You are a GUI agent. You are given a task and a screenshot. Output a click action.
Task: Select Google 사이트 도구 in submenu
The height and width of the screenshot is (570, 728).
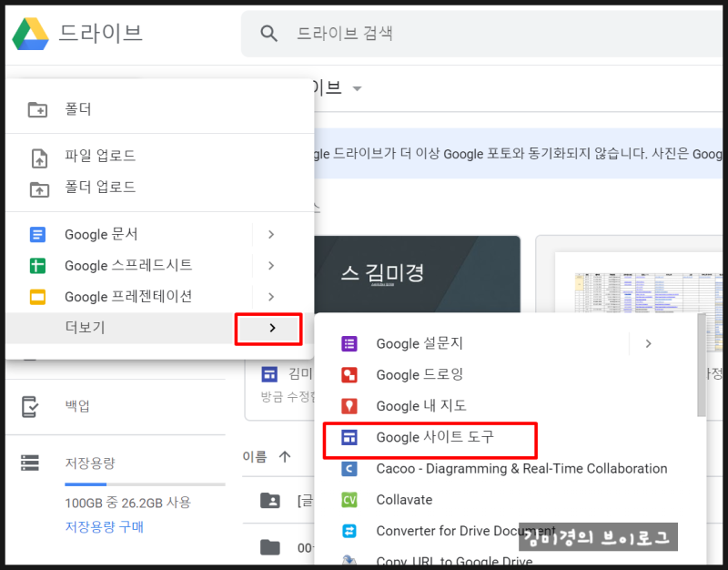point(506,437)
